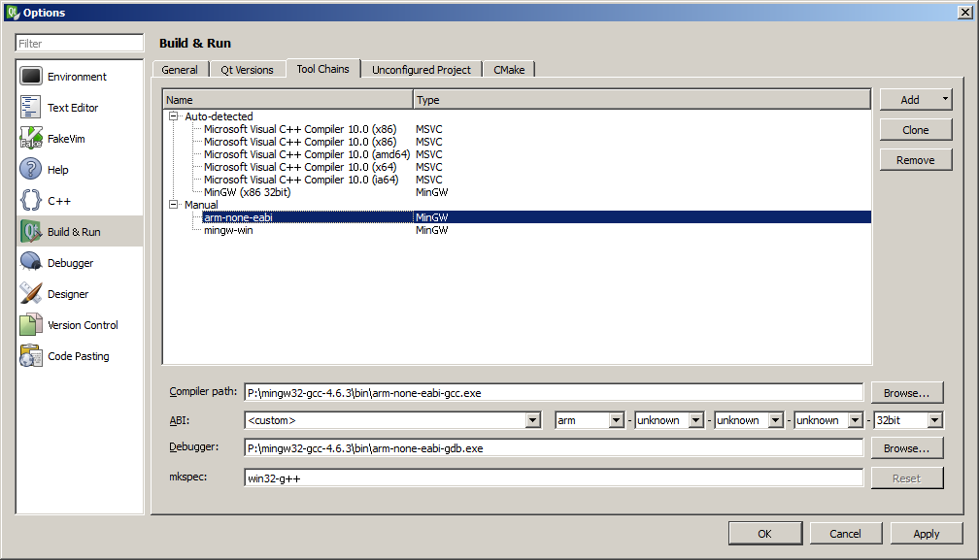Click the mkspec input field

click(x=554, y=478)
